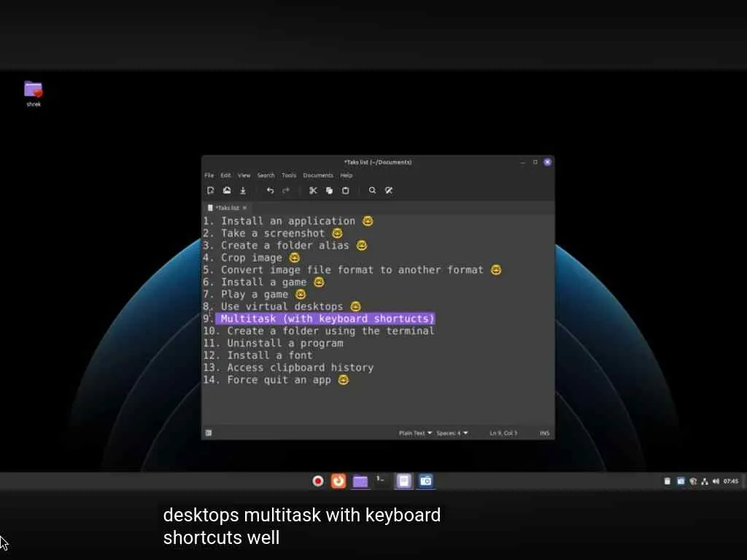Open the shrek folder on desktop
This screenshot has width=747, height=560.
(34, 93)
